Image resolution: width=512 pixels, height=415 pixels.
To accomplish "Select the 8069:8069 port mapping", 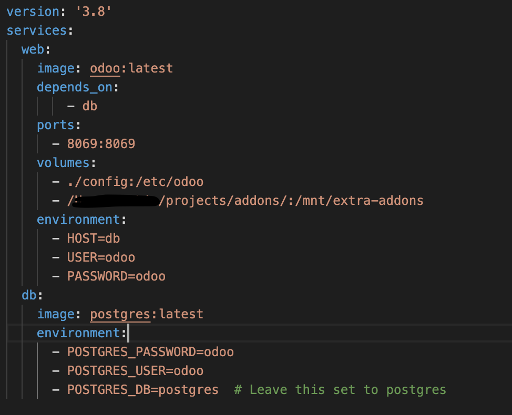I will [101, 144].
